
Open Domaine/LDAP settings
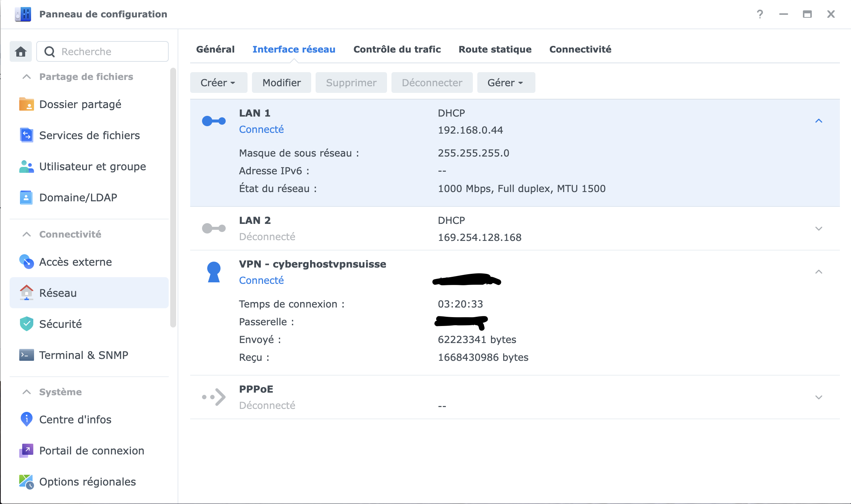click(x=78, y=198)
